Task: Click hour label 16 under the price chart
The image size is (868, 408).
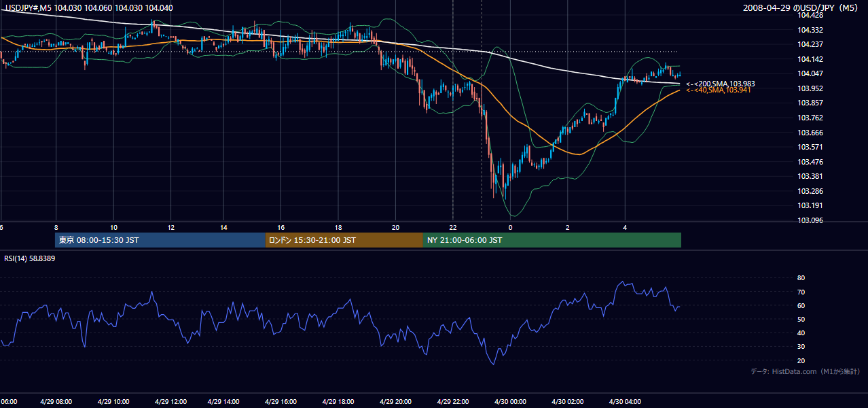Action: click(x=281, y=227)
